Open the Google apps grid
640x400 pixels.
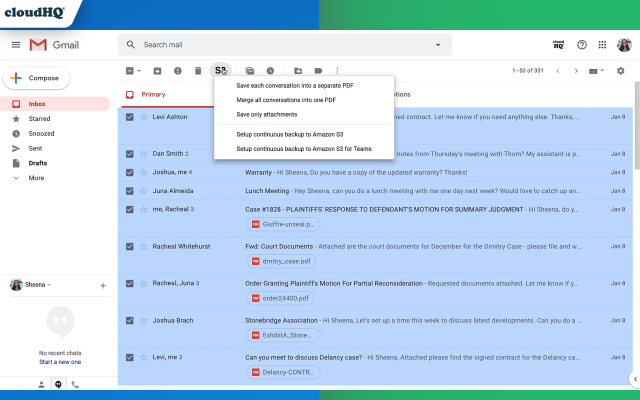[x=602, y=45]
